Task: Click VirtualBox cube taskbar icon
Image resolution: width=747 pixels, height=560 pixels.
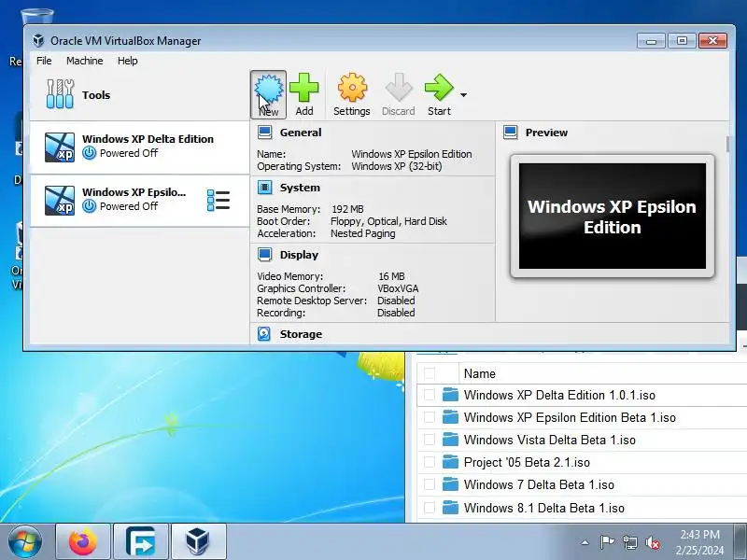Action: [x=198, y=542]
